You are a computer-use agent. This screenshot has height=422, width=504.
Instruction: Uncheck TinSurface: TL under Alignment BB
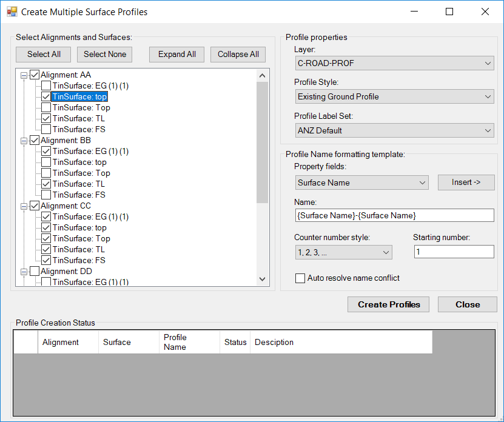point(46,184)
